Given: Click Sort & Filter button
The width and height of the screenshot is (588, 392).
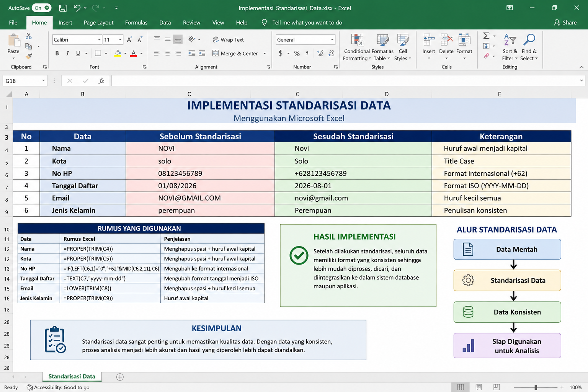Looking at the screenshot, I should 510,47.
